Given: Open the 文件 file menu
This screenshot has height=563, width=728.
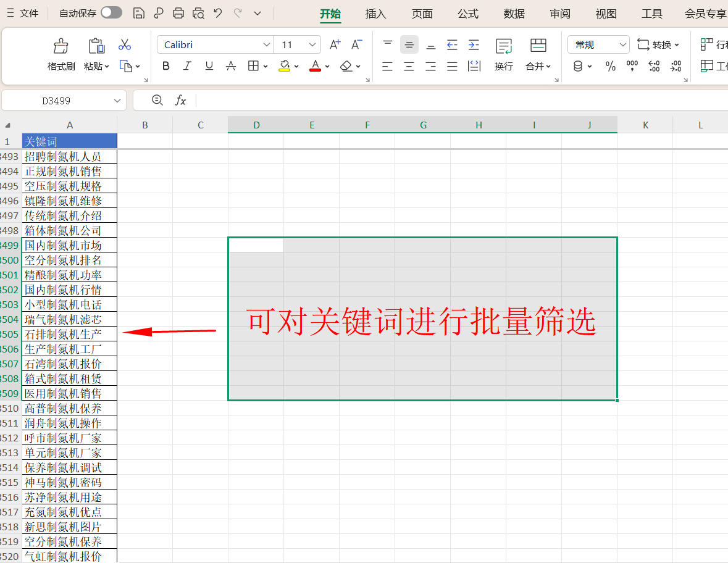Looking at the screenshot, I should (x=23, y=13).
